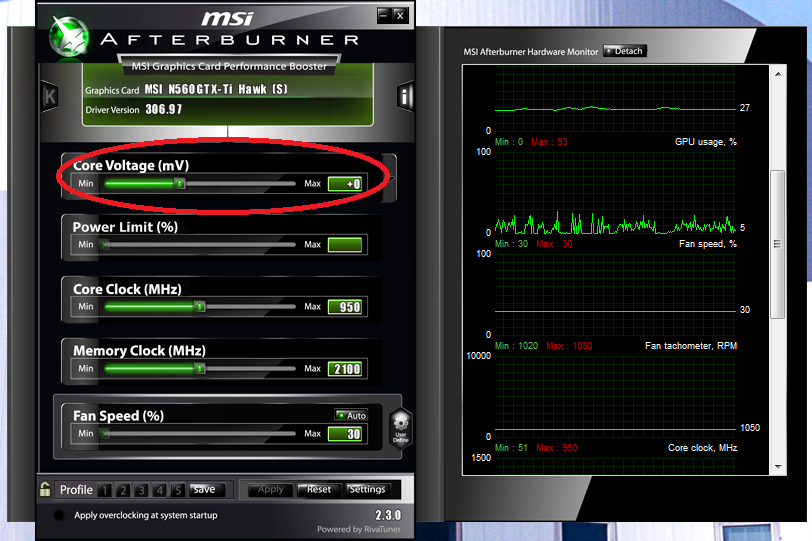Click Min 51 under core clock graph

tap(511, 448)
